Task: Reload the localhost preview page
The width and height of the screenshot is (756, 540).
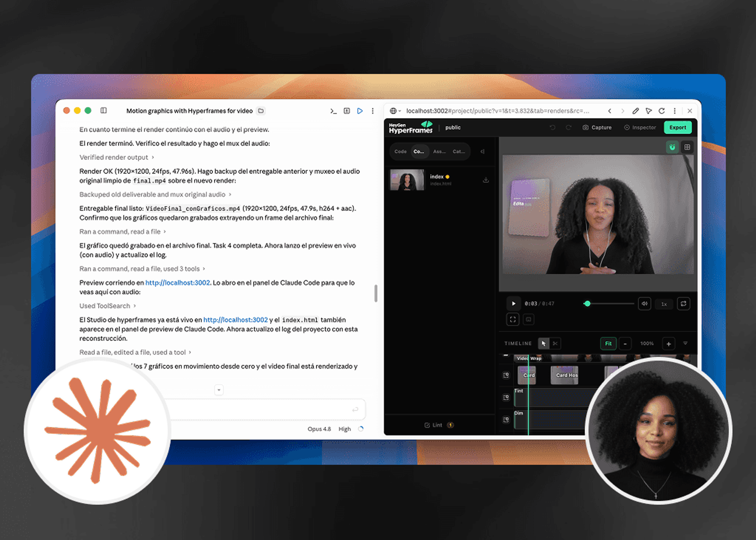Action: pos(662,111)
